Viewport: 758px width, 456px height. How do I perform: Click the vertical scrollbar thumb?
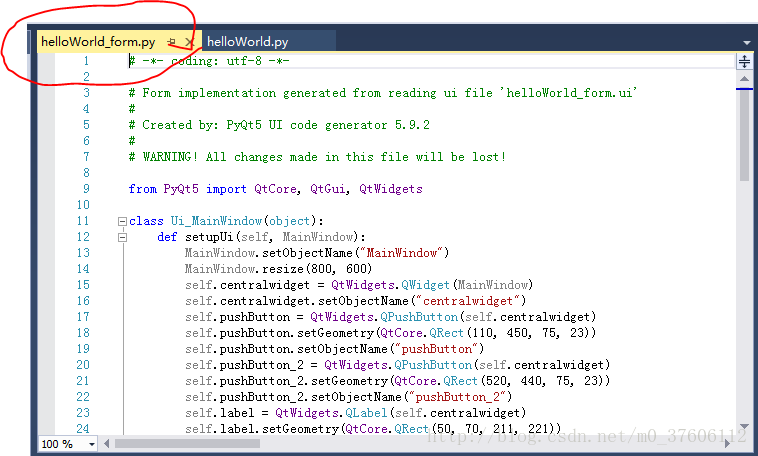744,135
